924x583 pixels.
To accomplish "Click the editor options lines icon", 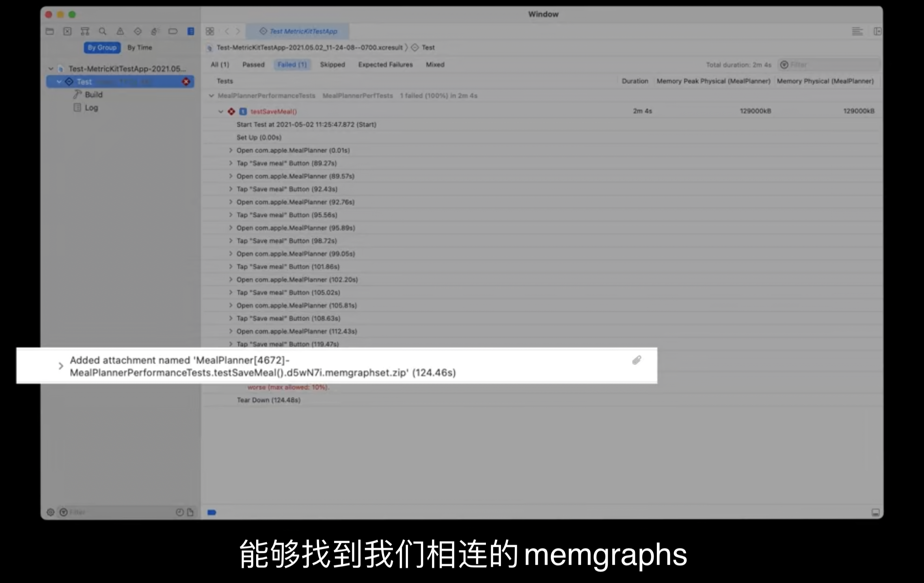I will (x=857, y=31).
